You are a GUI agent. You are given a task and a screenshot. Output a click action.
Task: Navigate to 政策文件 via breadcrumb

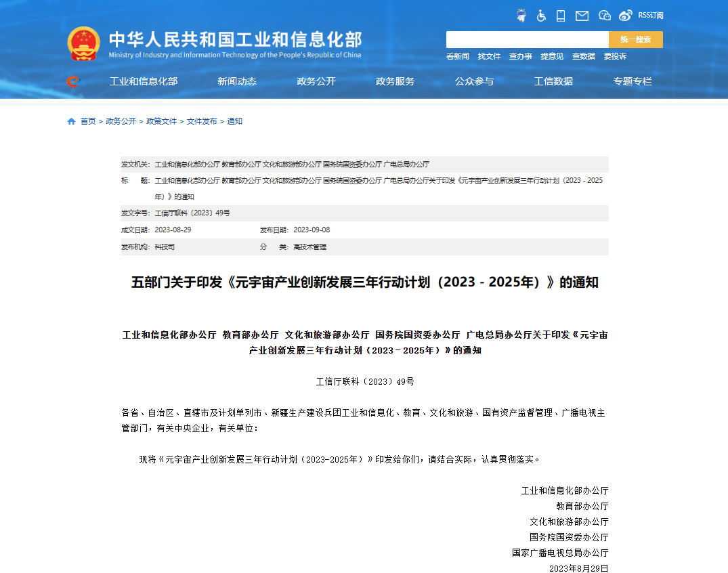[160, 121]
